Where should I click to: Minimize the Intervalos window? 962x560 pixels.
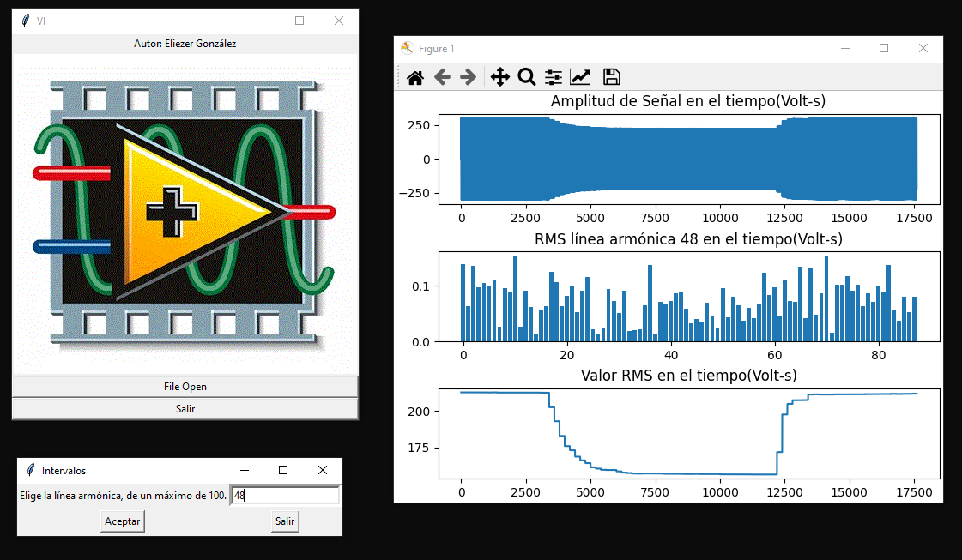[x=245, y=470]
